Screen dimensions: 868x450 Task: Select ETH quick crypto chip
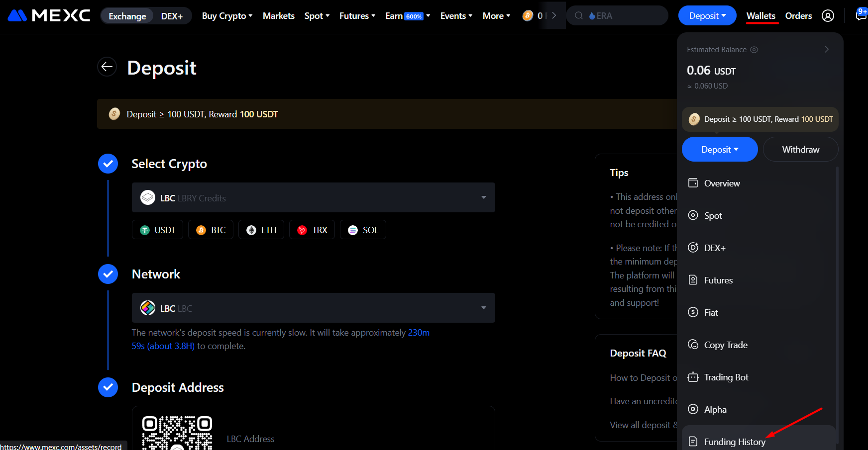tap(261, 230)
